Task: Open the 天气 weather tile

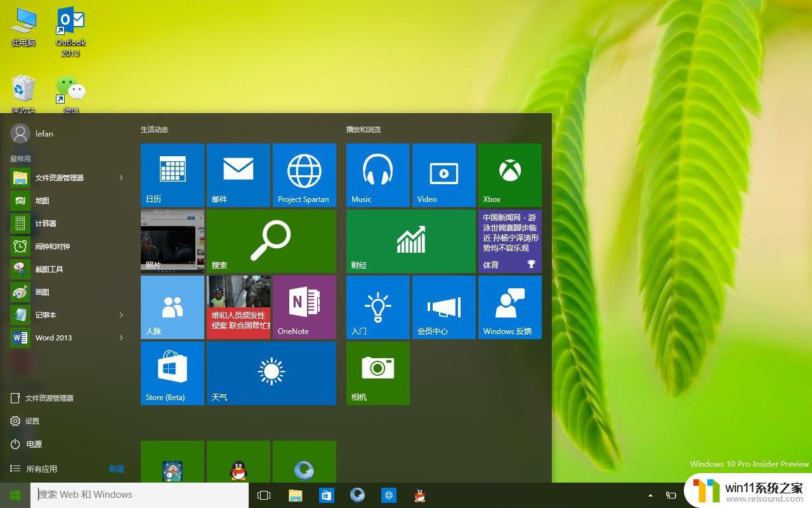Action: 272,373
